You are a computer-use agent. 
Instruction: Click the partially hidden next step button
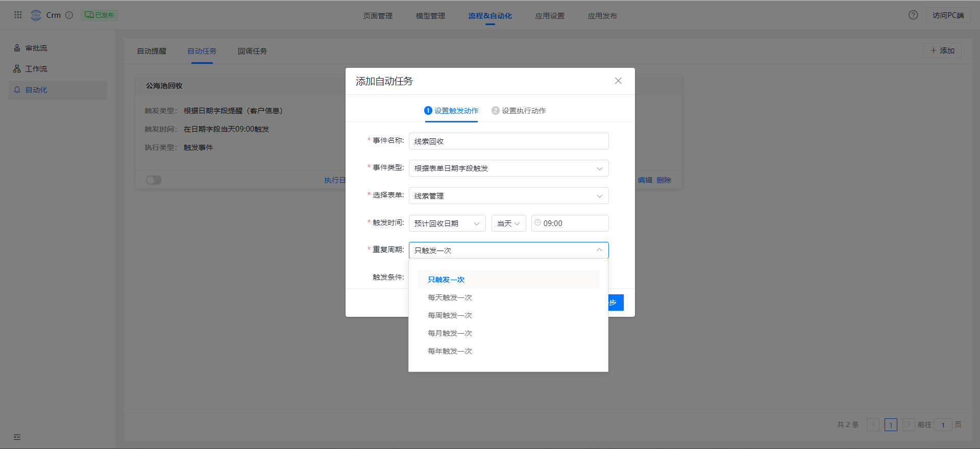[x=616, y=303]
